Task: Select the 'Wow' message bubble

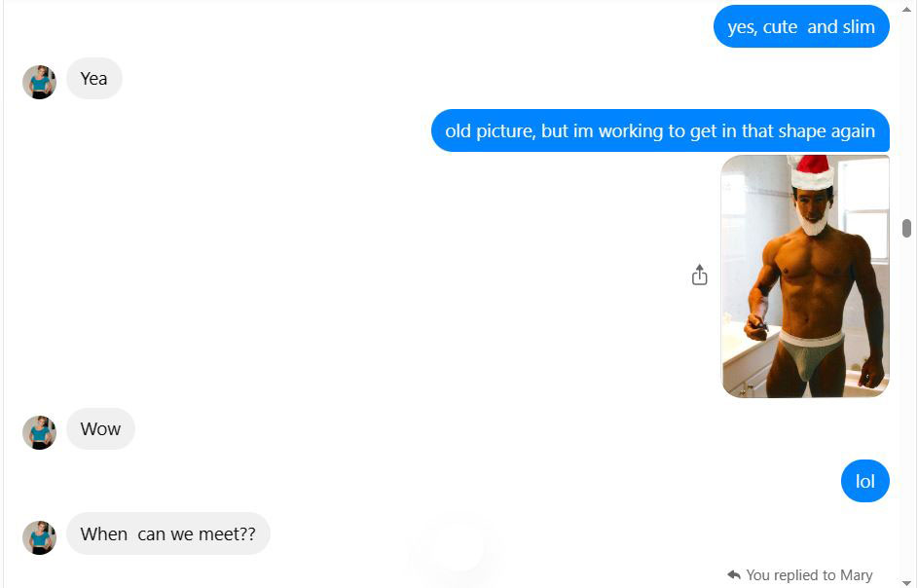Action: tap(100, 428)
